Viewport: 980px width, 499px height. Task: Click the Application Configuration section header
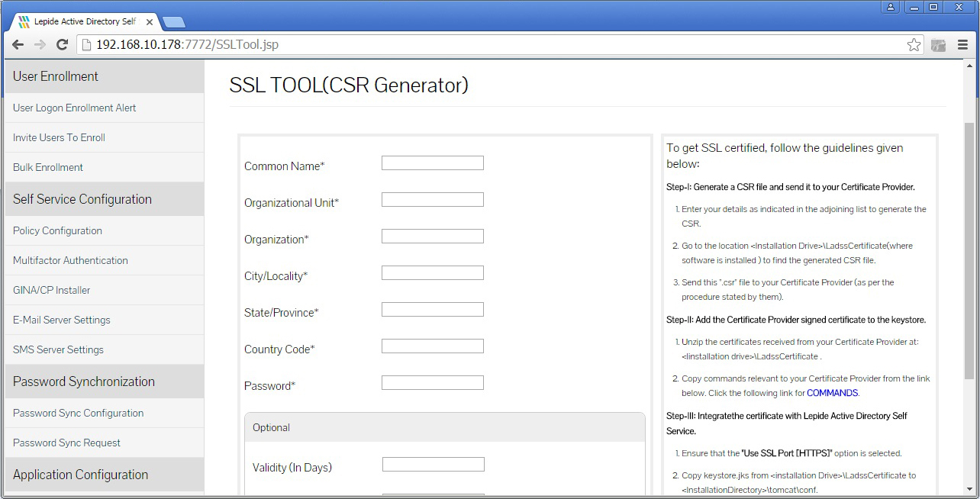click(x=105, y=475)
